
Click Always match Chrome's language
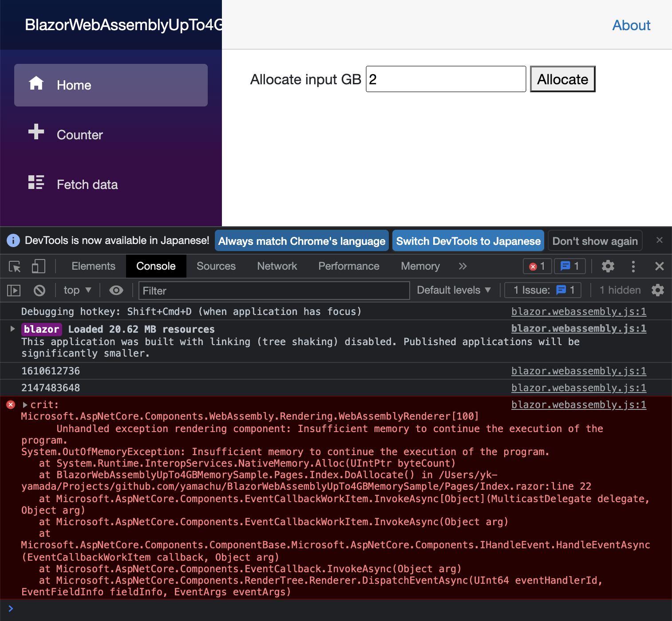pyautogui.click(x=302, y=241)
